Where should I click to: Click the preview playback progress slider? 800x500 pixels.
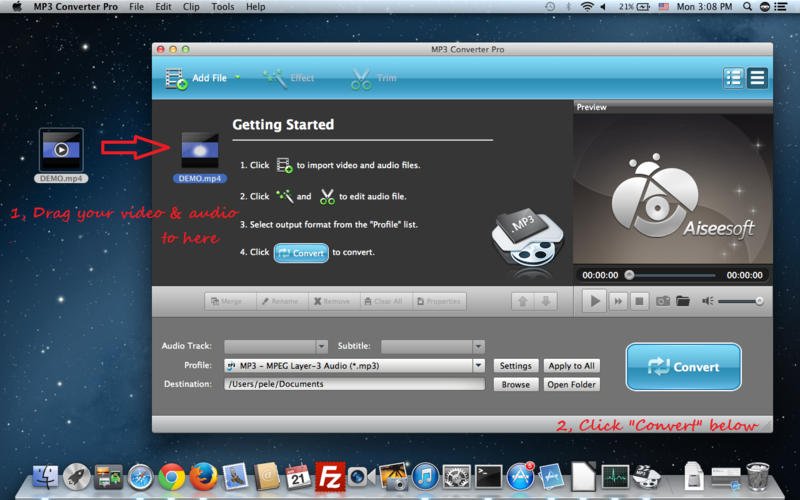[670, 275]
